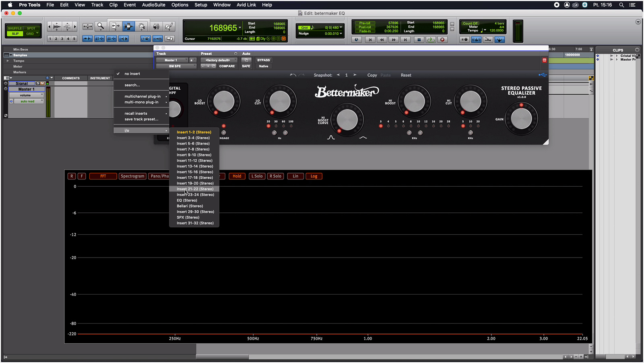The height and width of the screenshot is (363, 644).
Task: Click the bell-shaped boost curve icon
Action: (331, 138)
